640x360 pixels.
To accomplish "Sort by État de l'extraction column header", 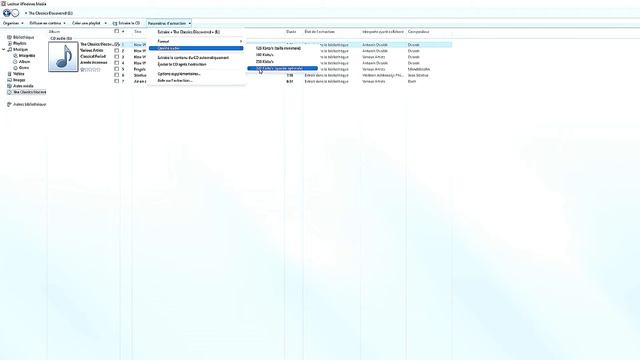I will pos(320,31).
